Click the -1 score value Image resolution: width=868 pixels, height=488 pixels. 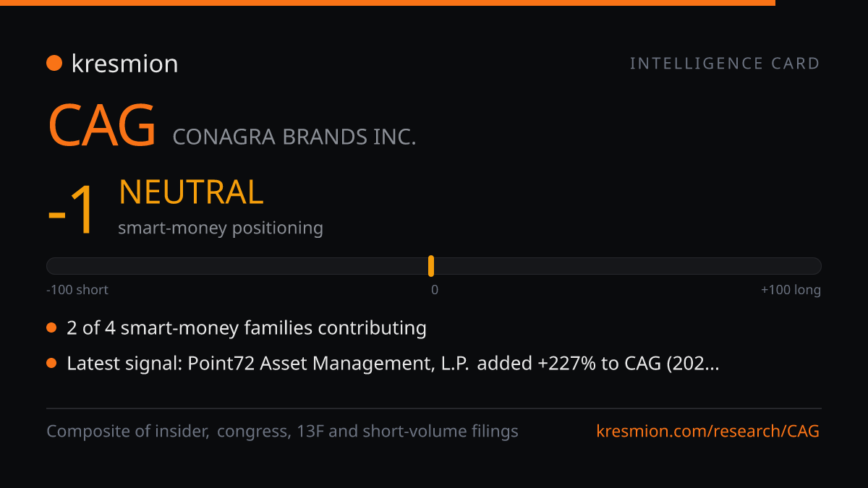(71, 210)
